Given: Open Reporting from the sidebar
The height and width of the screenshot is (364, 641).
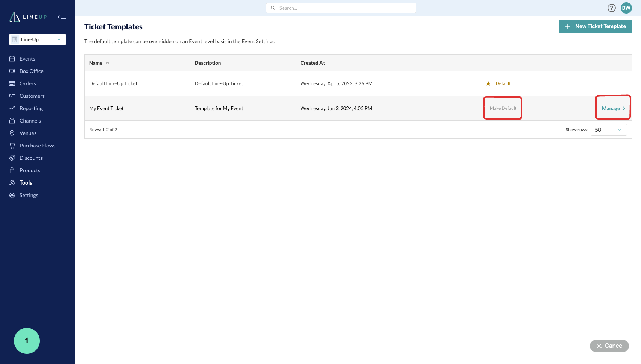Looking at the screenshot, I should click(x=31, y=108).
